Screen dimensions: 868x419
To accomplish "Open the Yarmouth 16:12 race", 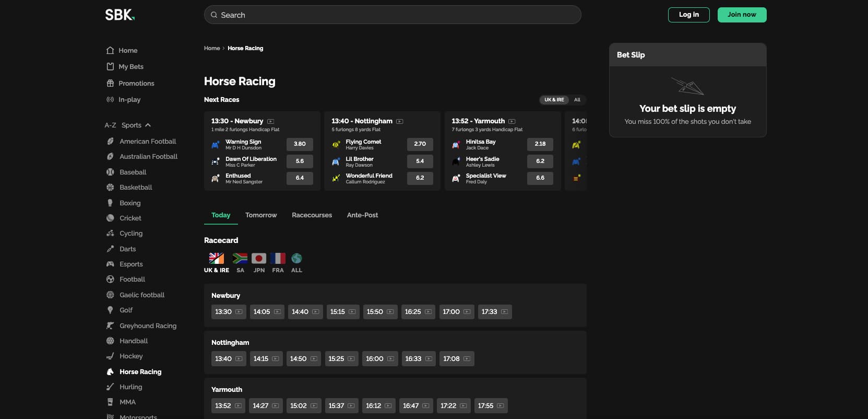I will pos(379,406).
